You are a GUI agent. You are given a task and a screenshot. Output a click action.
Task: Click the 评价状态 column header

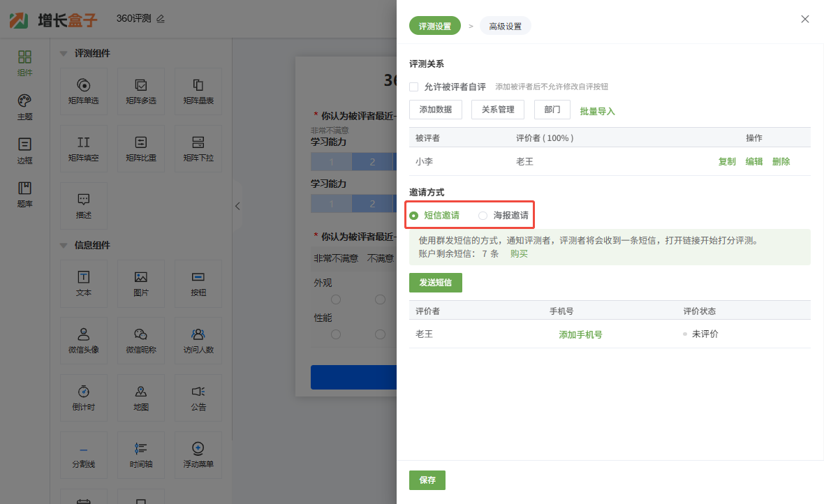tap(700, 311)
